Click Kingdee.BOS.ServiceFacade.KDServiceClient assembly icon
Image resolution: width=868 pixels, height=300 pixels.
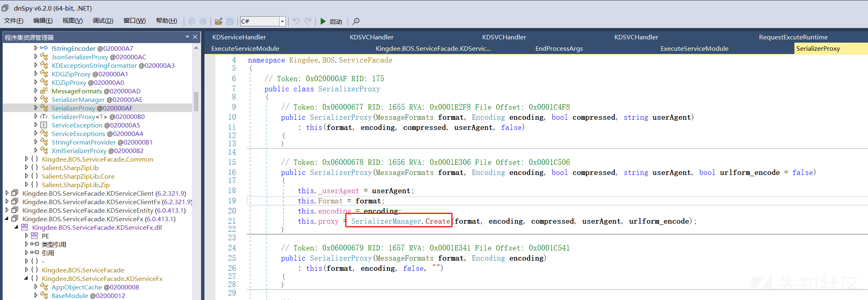pyautogui.click(x=15, y=193)
